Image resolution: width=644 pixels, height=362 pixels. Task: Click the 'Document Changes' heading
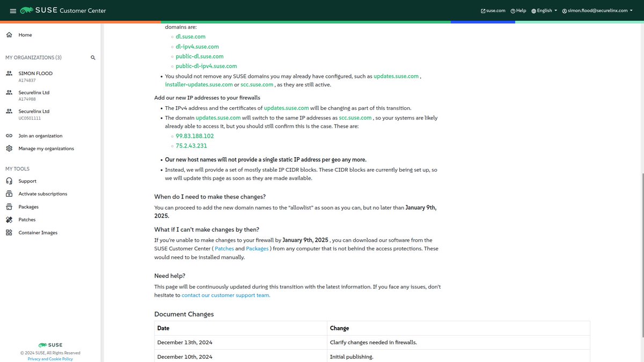184,314
